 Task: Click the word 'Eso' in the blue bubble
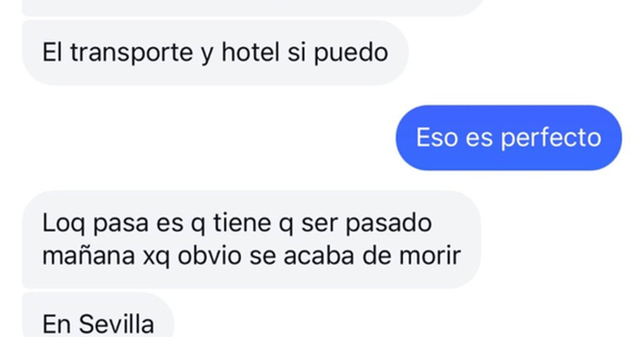tap(437, 137)
